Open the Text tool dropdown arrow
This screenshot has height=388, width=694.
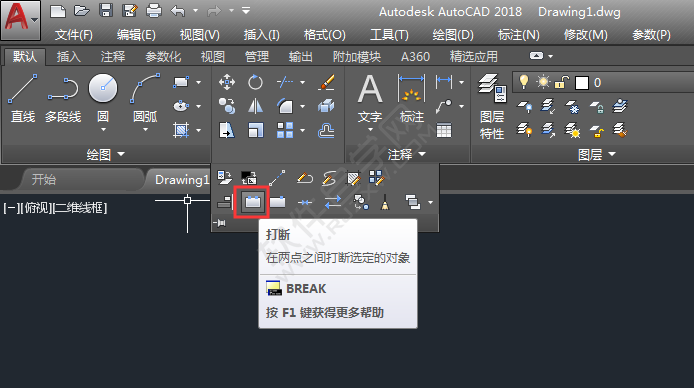pos(370,130)
